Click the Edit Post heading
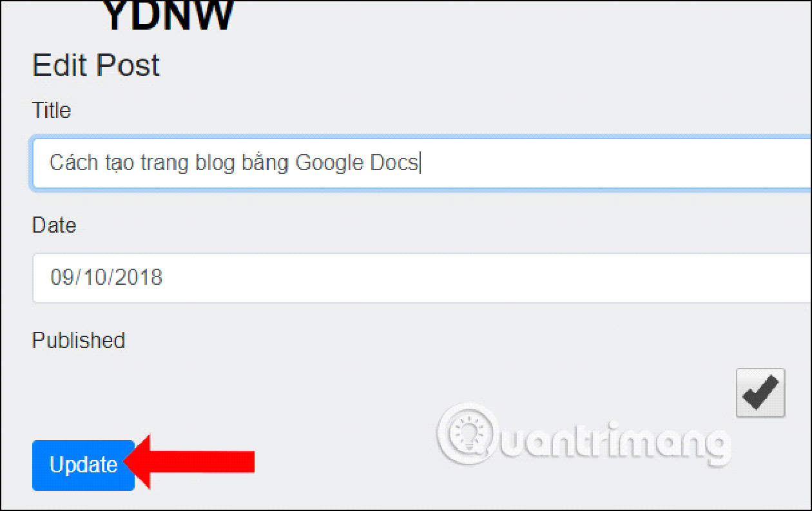This screenshot has width=812, height=511. pos(96,66)
